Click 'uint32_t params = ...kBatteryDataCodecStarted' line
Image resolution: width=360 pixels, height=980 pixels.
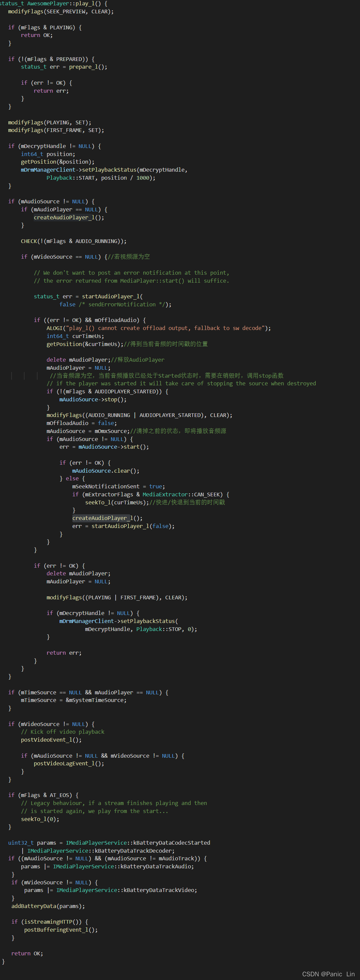coord(109,843)
